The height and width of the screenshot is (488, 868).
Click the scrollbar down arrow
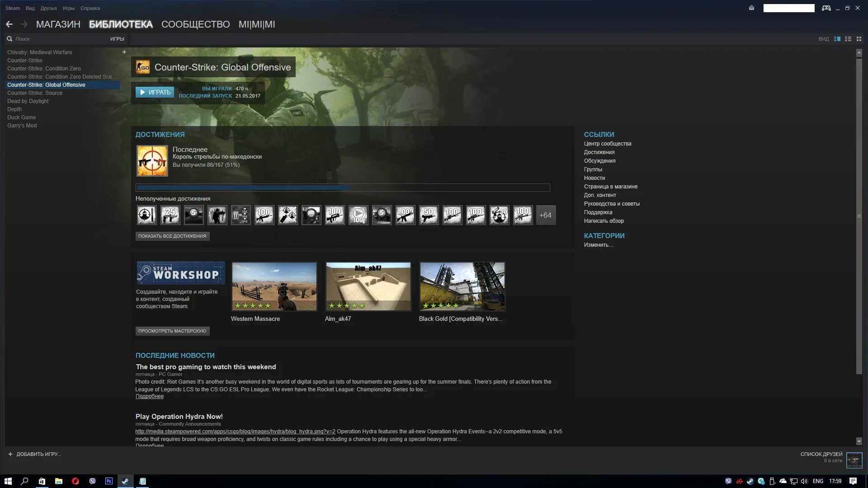859,441
